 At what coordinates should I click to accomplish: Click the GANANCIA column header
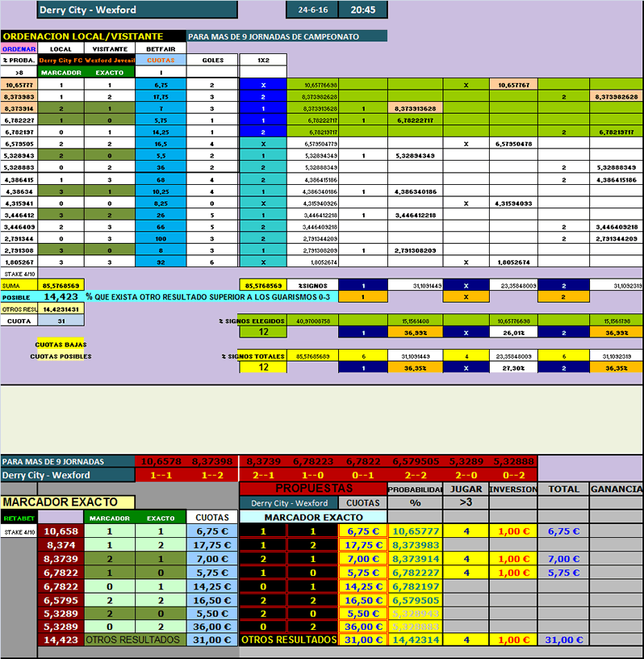617,489
